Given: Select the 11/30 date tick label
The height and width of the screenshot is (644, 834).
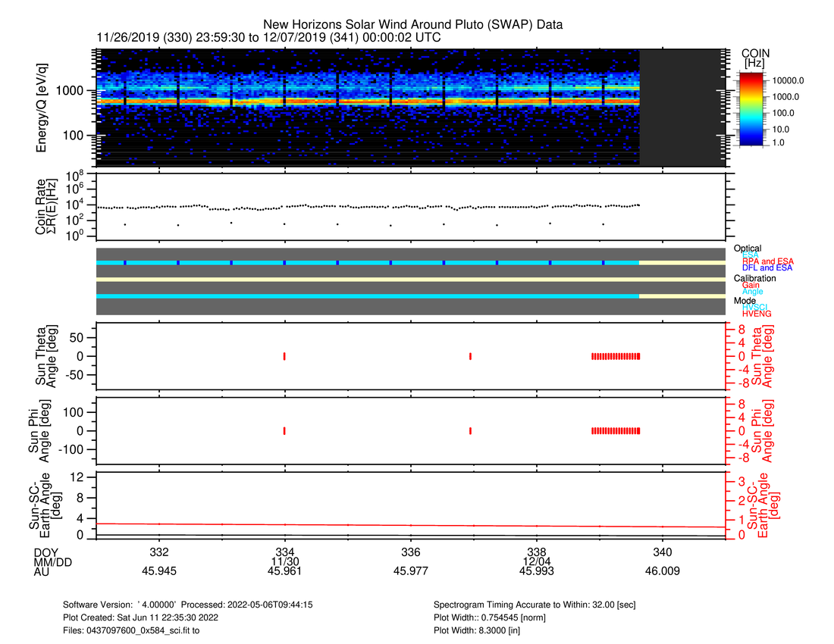Looking at the screenshot, I should [x=284, y=561].
